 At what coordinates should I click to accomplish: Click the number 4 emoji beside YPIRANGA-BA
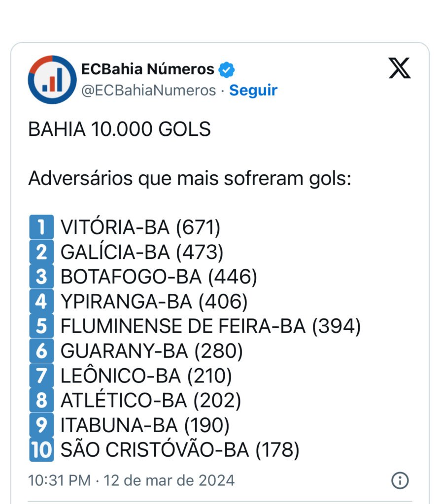(41, 301)
